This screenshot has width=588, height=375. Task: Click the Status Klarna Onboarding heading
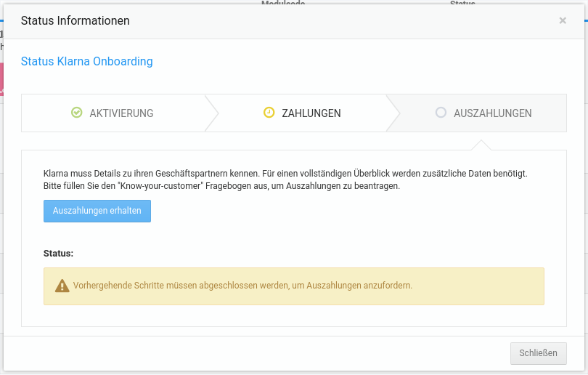[x=86, y=61]
